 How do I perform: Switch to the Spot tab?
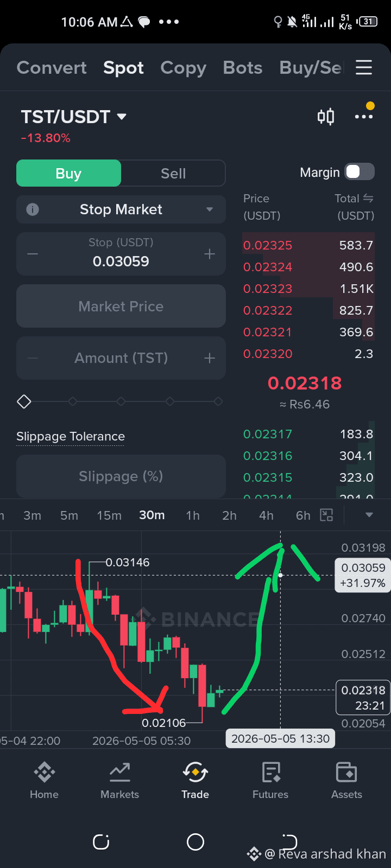[123, 68]
